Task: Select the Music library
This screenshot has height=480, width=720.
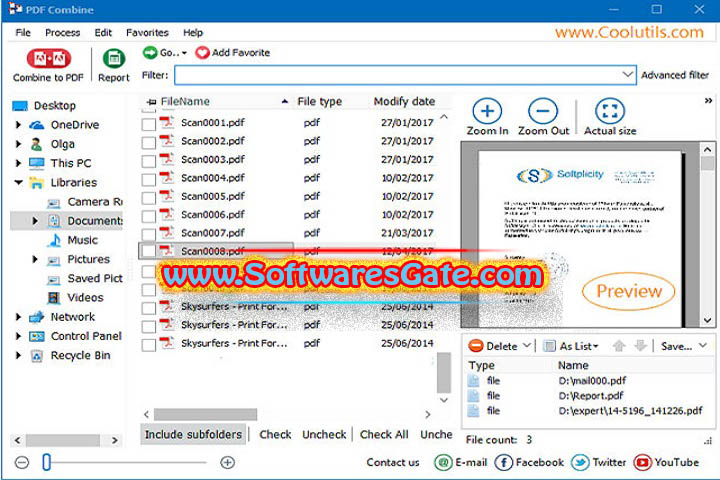Action: (x=73, y=240)
